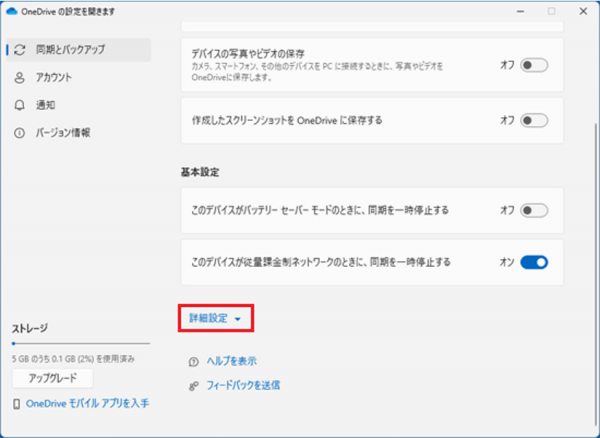Expand the 詳細設定 section

[215, 318]
